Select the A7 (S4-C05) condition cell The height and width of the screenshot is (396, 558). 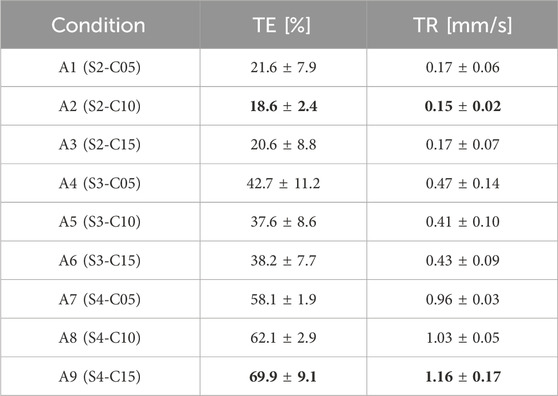100,299
